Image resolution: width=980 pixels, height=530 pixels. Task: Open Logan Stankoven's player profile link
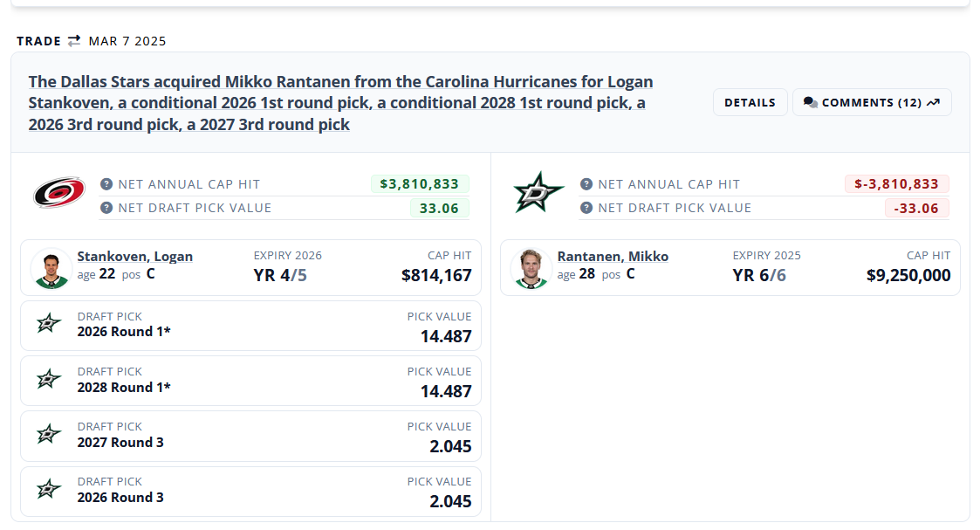point(135,257)
